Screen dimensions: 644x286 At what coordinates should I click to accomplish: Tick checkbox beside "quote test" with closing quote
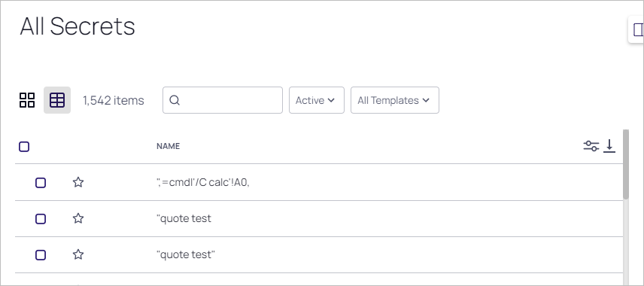coord(41,255)
